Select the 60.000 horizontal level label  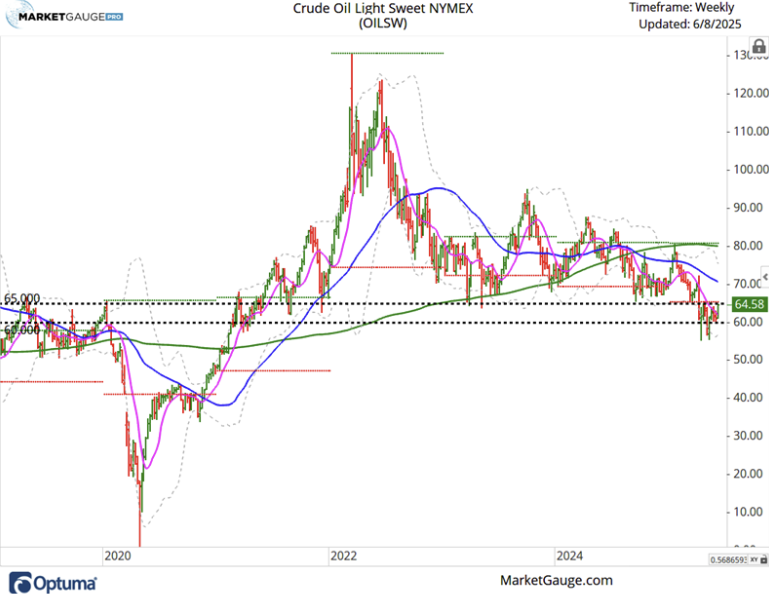pyautogui.click(x=22, y=329)
